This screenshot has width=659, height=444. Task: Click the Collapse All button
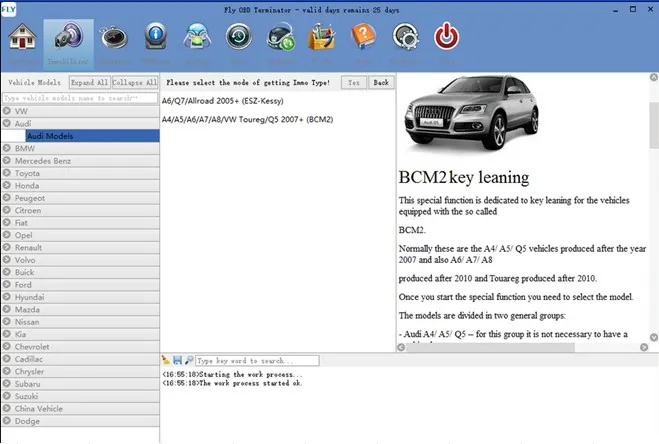pos(134,82)
